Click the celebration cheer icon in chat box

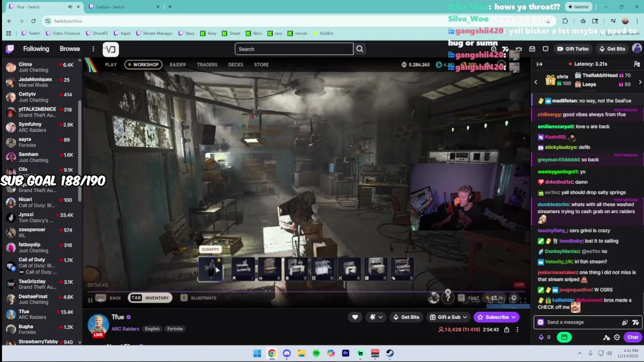click(625, 322)
